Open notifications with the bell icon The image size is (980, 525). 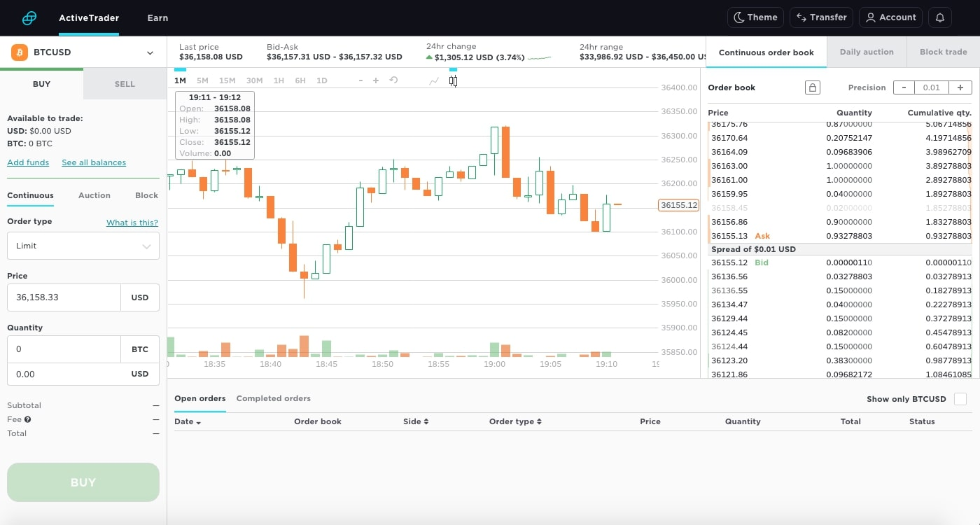click(939, 17)
